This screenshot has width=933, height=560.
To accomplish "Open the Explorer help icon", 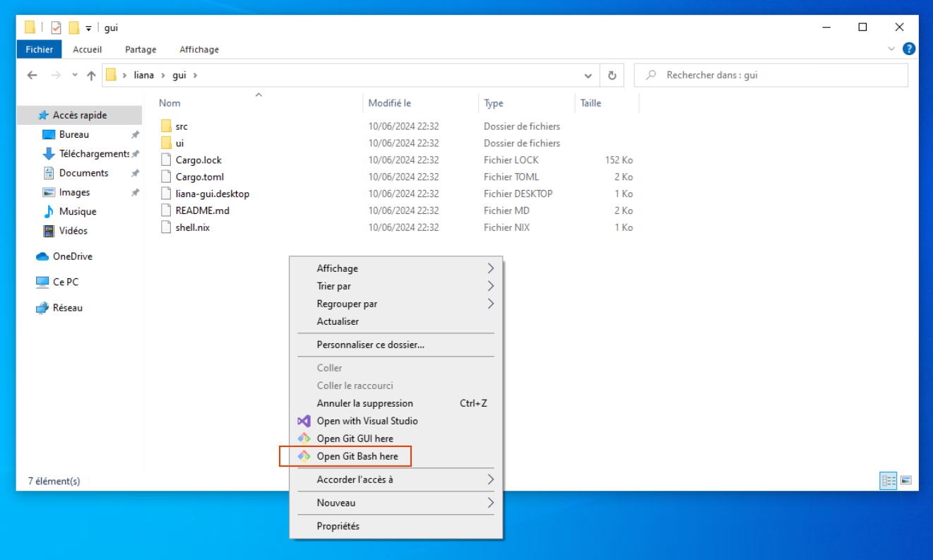I will (909, 49).
